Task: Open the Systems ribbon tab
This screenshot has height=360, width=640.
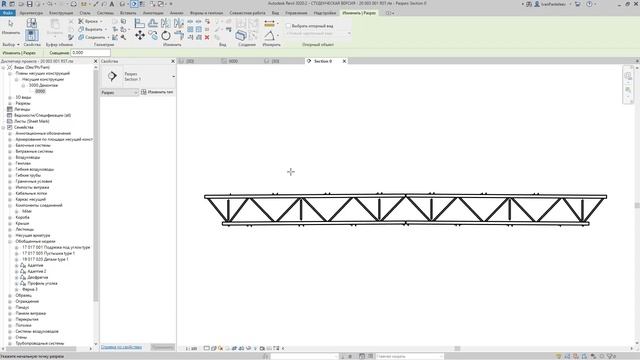Action: pyautogui.click(x=105, y=13)
